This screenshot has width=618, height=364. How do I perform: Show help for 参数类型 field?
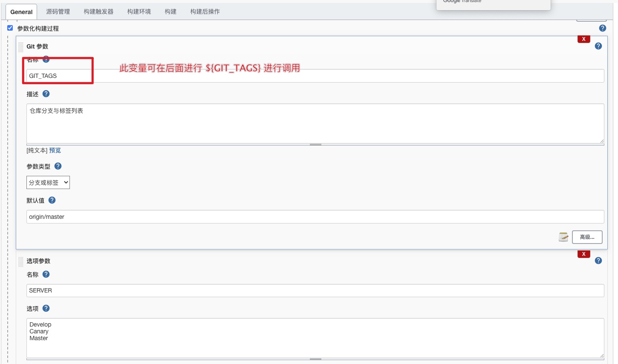tap(58, 166)
